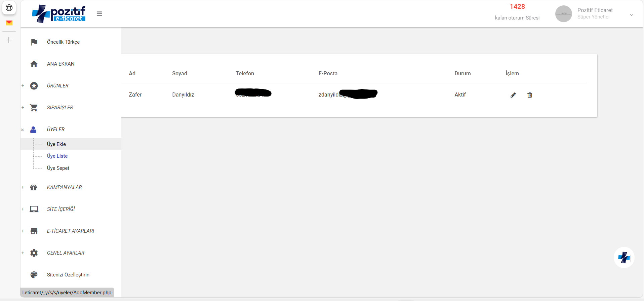Open the Üye Liste submenu item
Screen dimensions: 644x301
pyautogui.click(x=57, y=156)
